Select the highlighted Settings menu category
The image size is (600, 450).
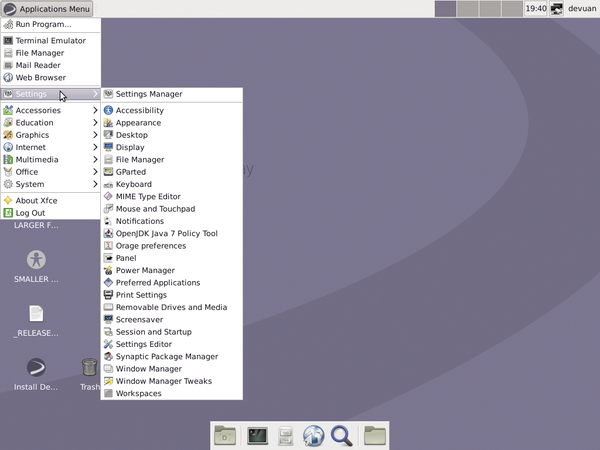pyautogui.click(x=51, y=94)
